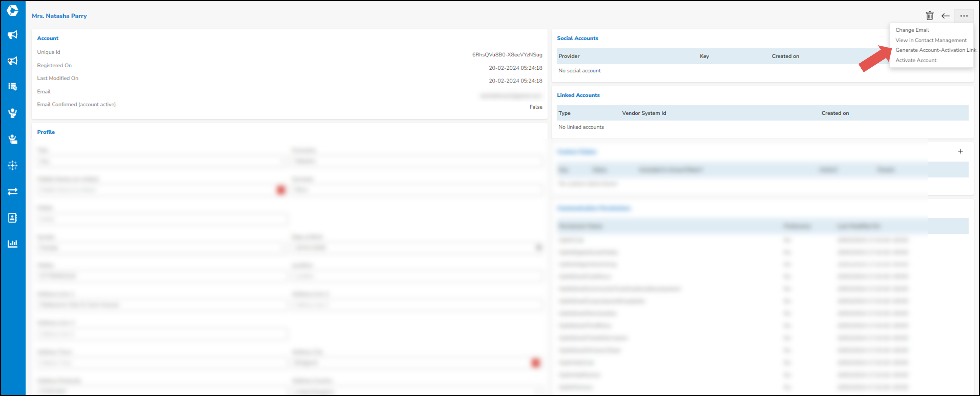Screen dimensions: 980x396
Task: Open the person at desk sidebar icon
Action: click(13, 139)
